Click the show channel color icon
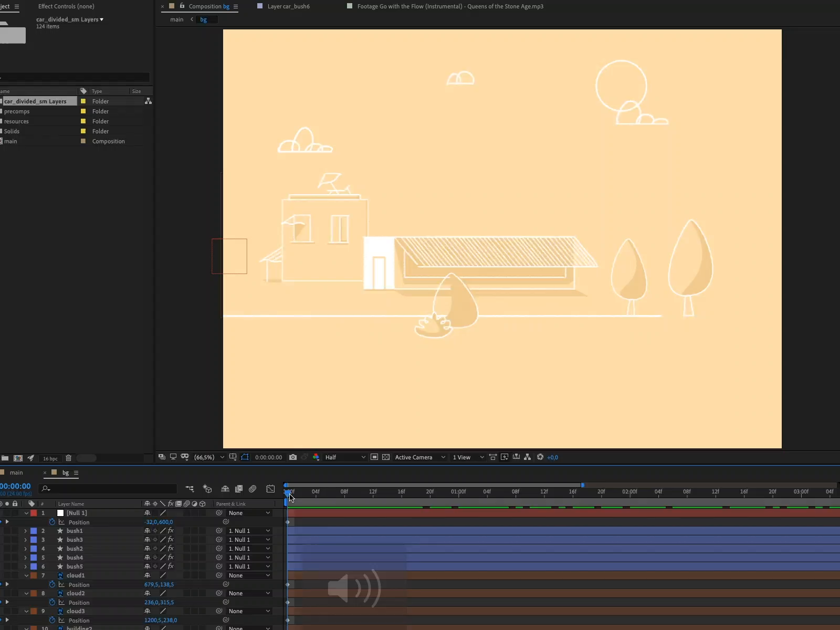Image resolution: width=840 pixels, height=630 pixels. pyautogui.click(x=316, y=457)
